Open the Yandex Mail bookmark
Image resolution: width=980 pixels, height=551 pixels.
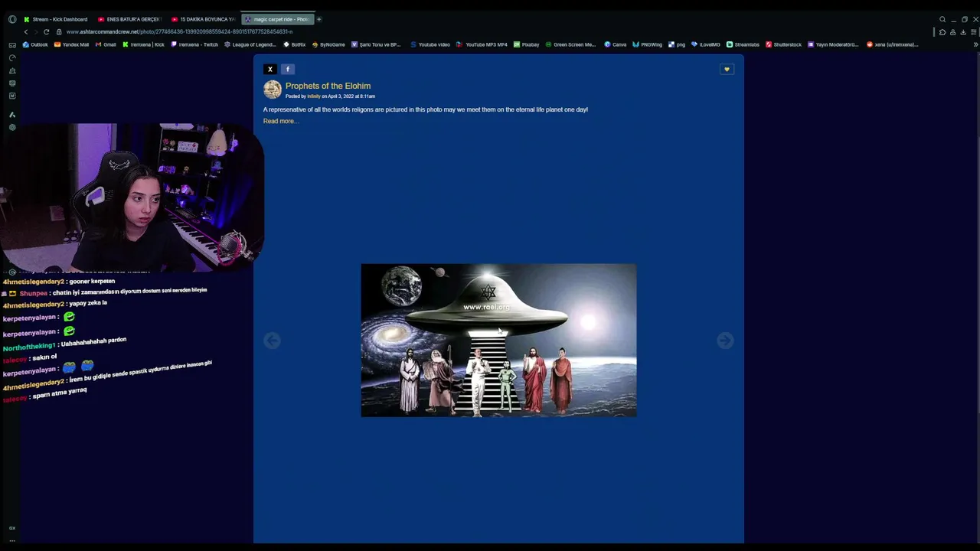pos(71,44)
